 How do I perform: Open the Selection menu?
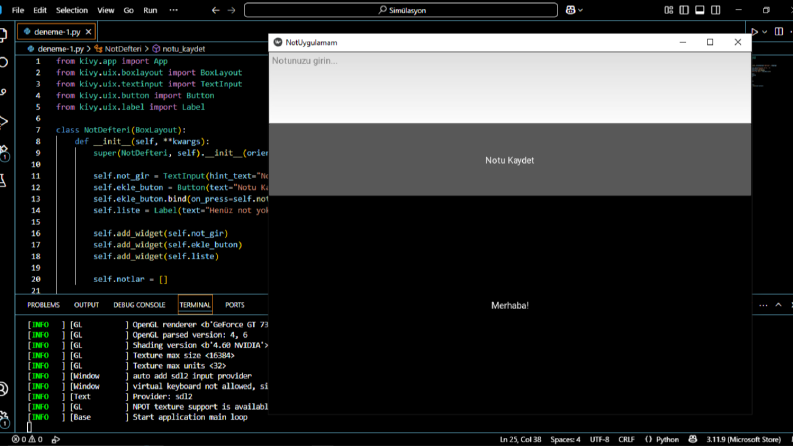[x=72, y=10]
